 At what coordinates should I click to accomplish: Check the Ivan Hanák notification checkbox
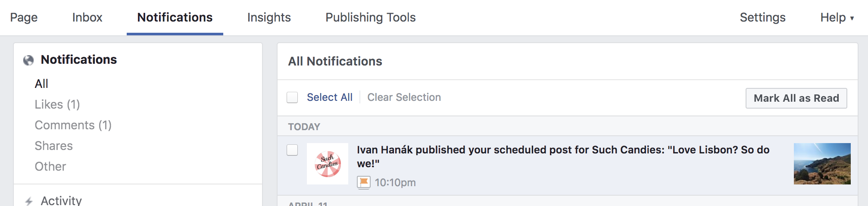click(292, 150)
